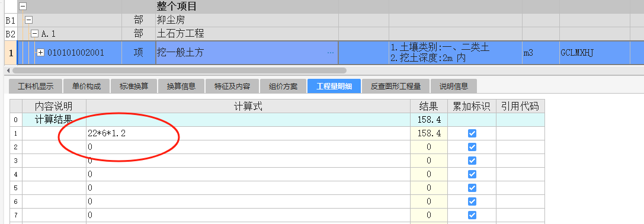Viewport: 644px width, 224px height.
Task: Open 特征及内容 tab
Action: (x=232, y=87)
